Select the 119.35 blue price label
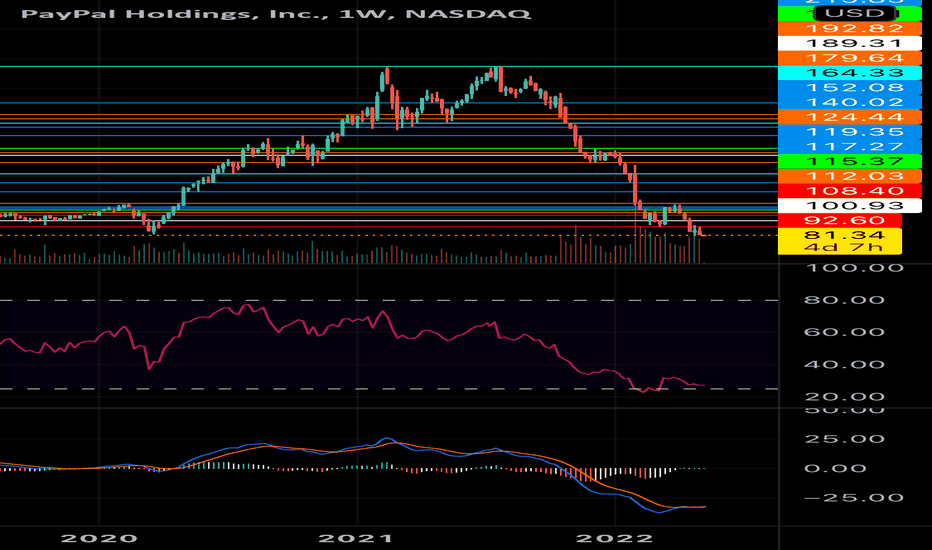Image resolution: width=932 pixels, height=550 pixels. (x=849, y=132)
